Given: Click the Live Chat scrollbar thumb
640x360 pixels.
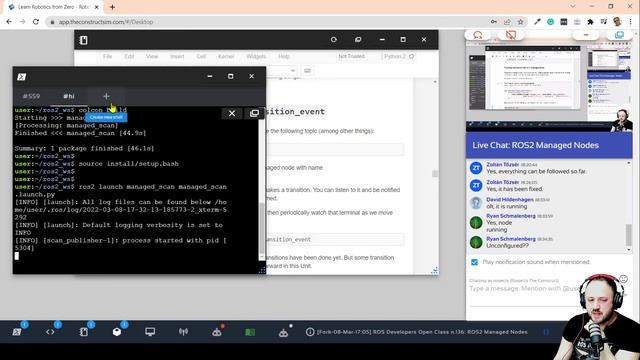Looking at the screenshot, I should point(629,235).
